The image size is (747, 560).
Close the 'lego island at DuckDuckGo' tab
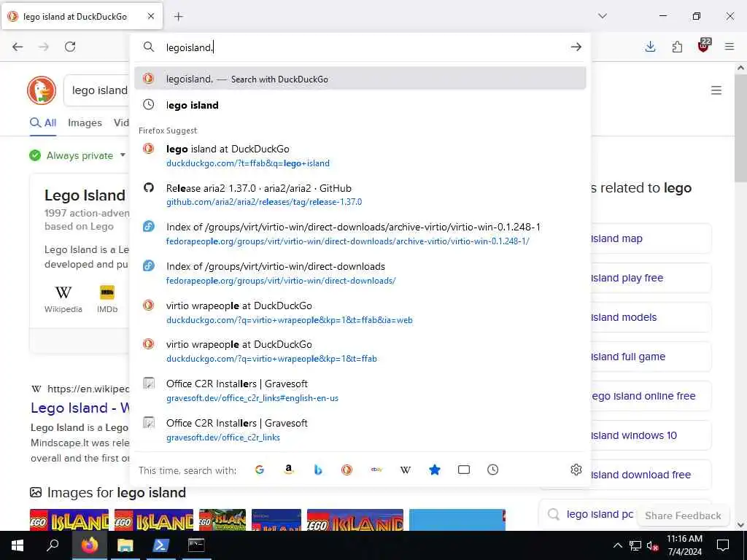[x=151, y=16]
